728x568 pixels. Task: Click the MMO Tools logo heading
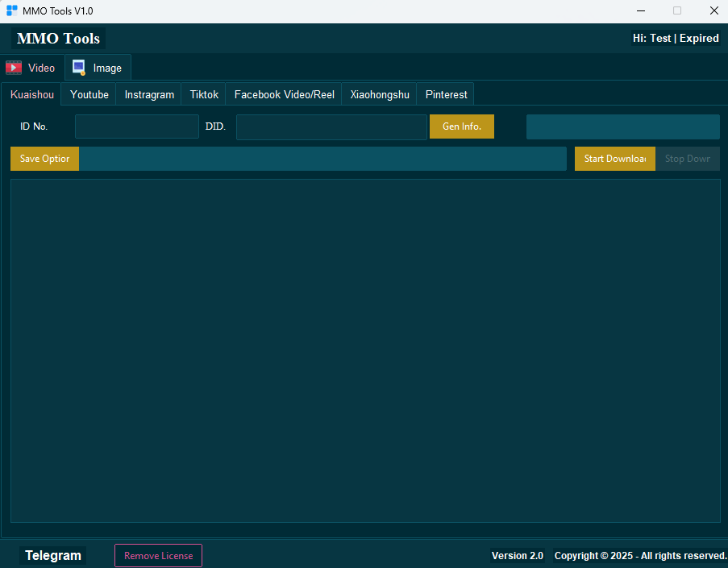point(58,38)
